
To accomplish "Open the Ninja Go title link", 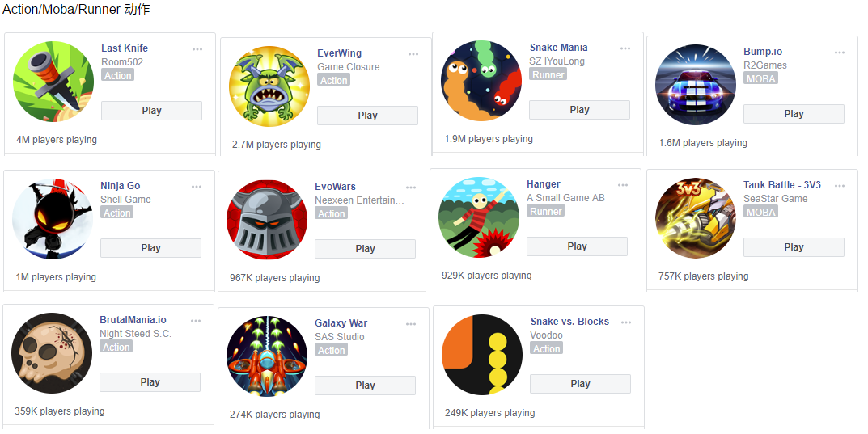I will [x=120, y=186].
